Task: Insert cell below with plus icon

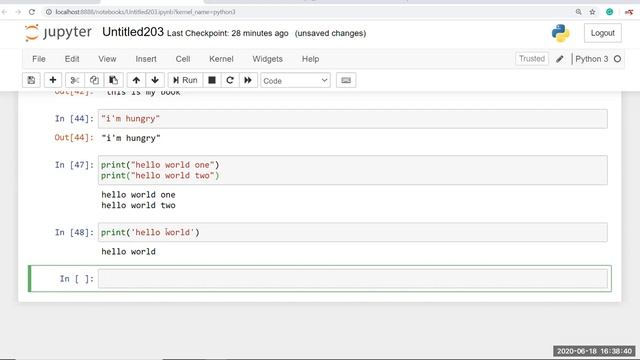Action: pyautogui.click(x=53, y=80)
